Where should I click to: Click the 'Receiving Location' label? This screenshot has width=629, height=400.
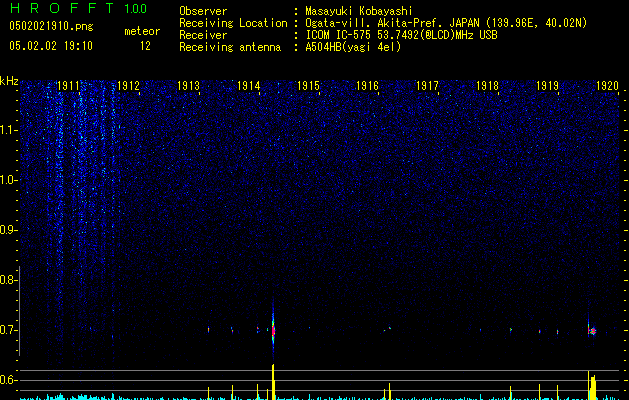click(x=233, y=23)
